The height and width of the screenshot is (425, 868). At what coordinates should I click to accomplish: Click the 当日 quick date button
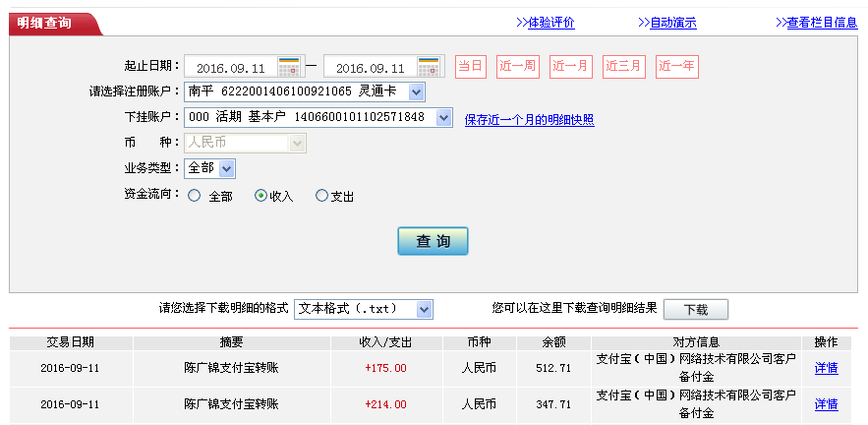pyautogui.click(x=471, y=67)
